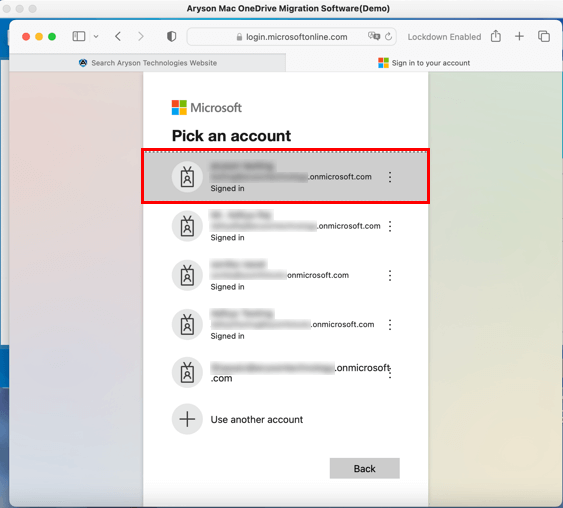This screenshot has height=508, width=563.
Task: Click the browser forward arrow
Action: (141, 36)
